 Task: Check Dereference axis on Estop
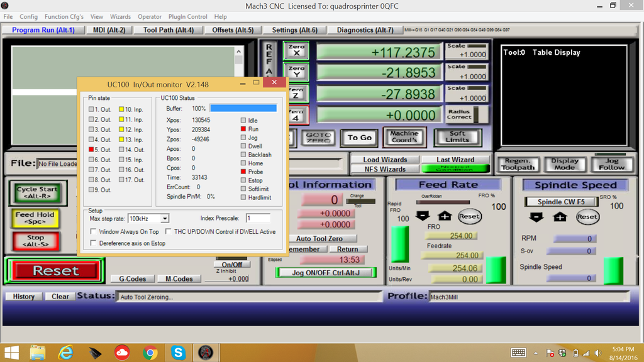tap(94, 243)
